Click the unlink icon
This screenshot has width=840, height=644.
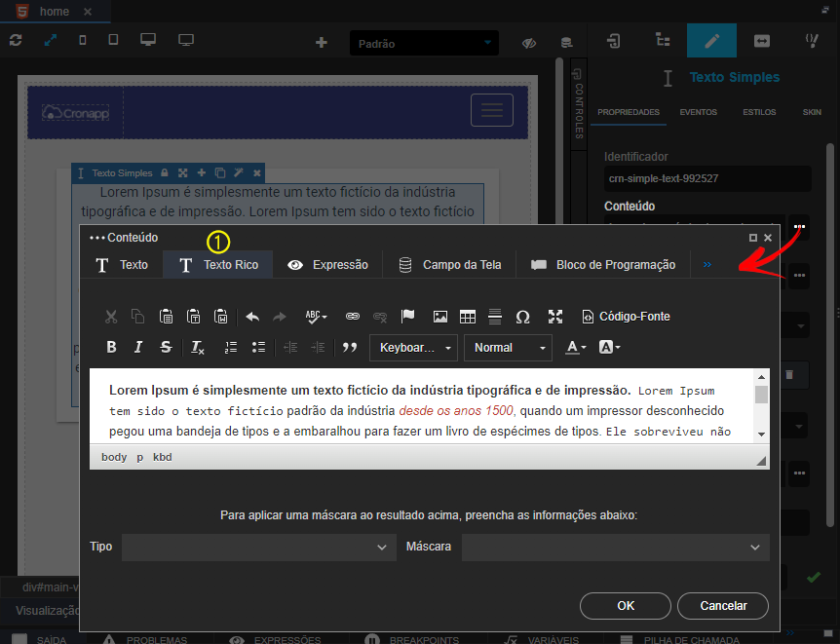pos(380,317)
